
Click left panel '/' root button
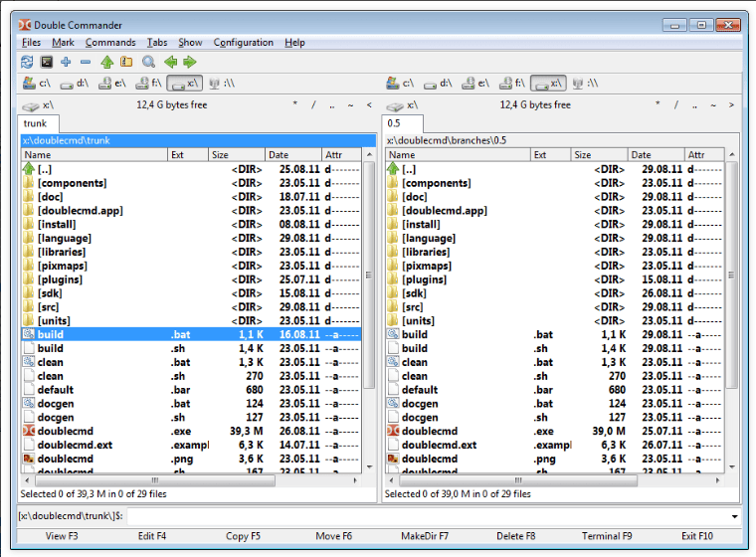click(x=313, y=104)
